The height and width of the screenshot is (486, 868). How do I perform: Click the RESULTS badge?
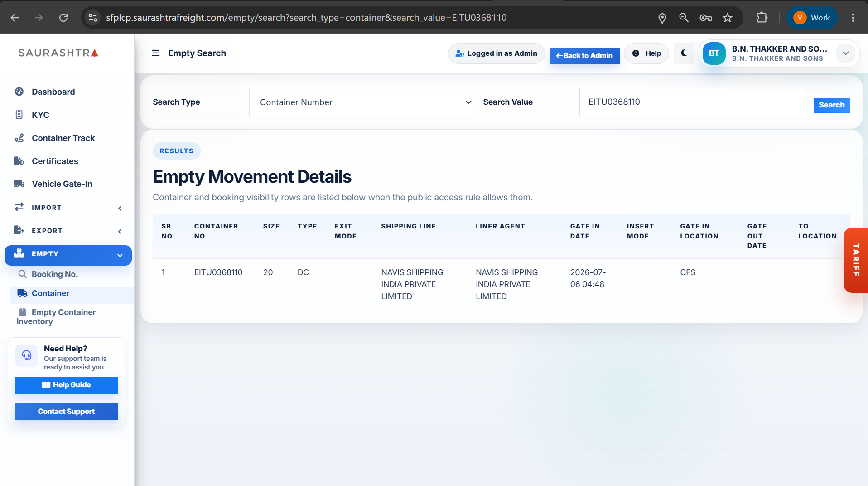click(x=177, y=151)
